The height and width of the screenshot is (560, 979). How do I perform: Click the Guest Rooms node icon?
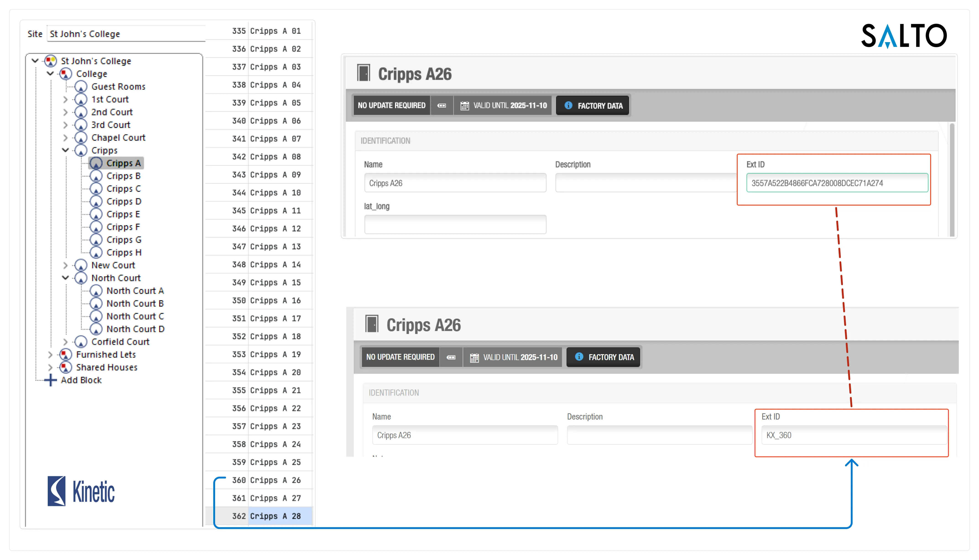[81, 87]
